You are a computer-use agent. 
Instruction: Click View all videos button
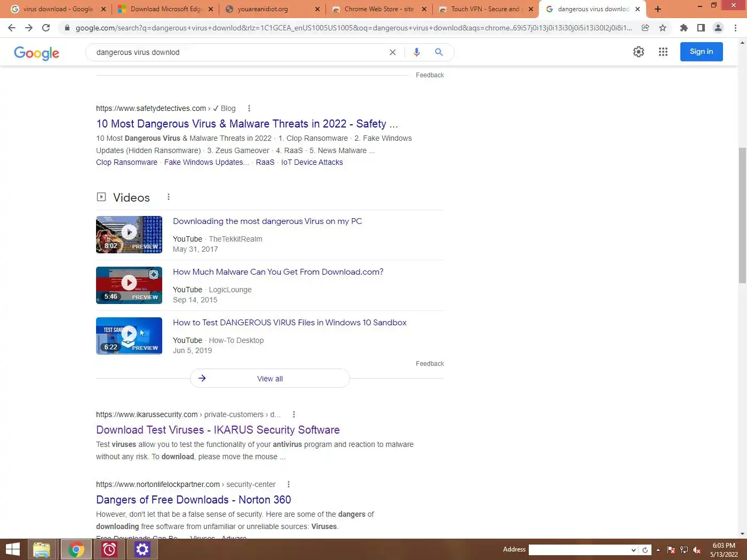(x=270, y=378)
